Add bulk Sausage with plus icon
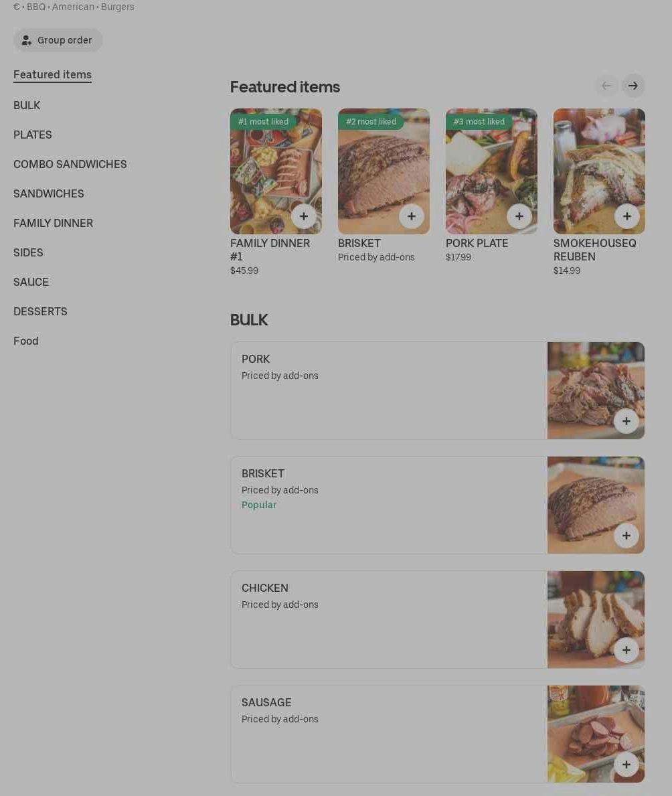 [x=626, y=765]
